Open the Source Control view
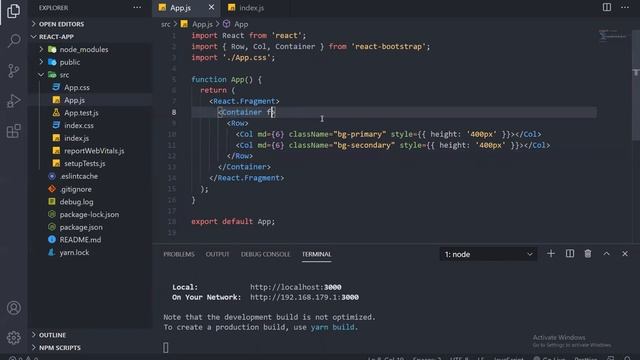Viewport: 640px width, 360px height. pyautogui.click(x=13, y=71)
